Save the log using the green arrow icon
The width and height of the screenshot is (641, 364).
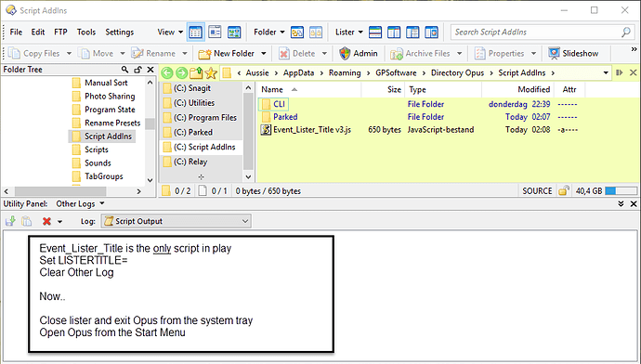10,221
